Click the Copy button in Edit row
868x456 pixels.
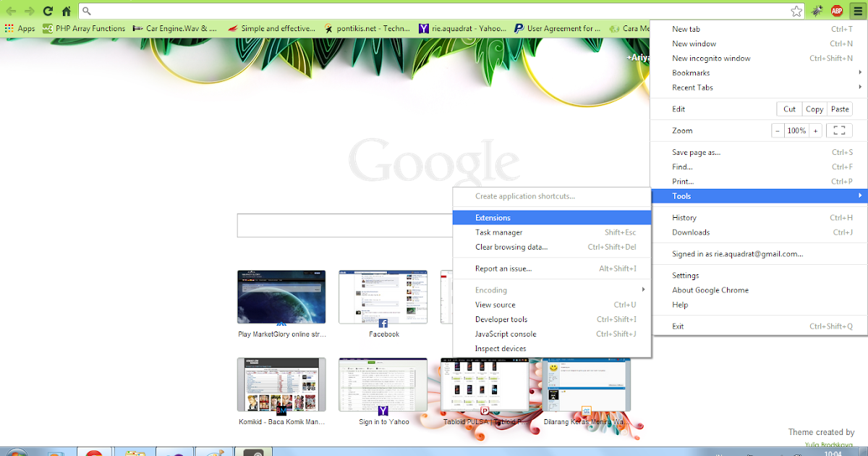point(814,109)
